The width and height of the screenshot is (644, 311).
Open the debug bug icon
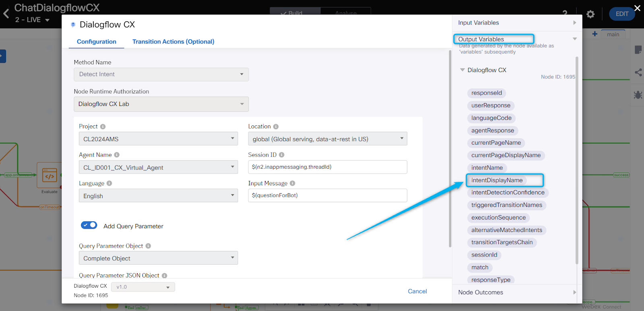point(638,95)
